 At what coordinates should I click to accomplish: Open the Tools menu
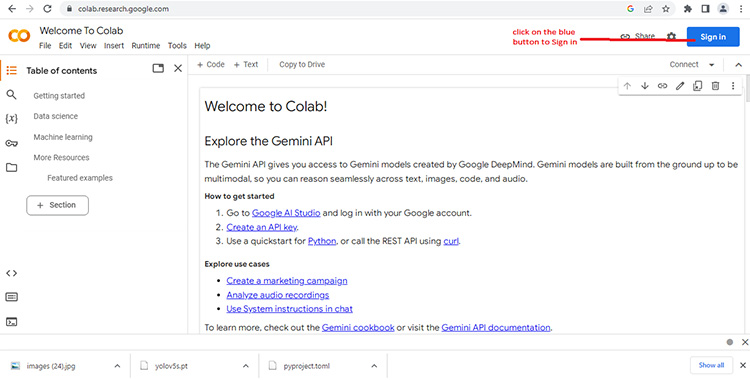pos(177,46)
